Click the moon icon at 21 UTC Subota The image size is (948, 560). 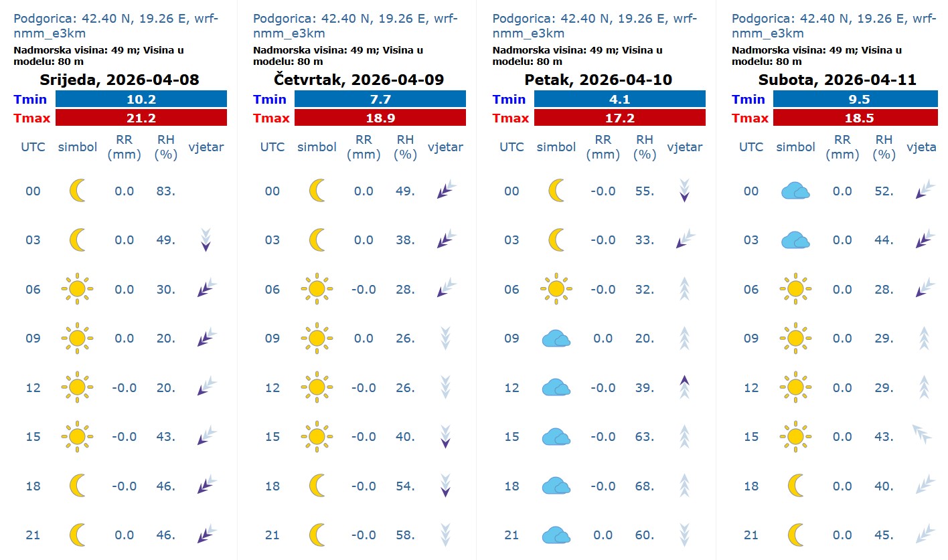795,535
